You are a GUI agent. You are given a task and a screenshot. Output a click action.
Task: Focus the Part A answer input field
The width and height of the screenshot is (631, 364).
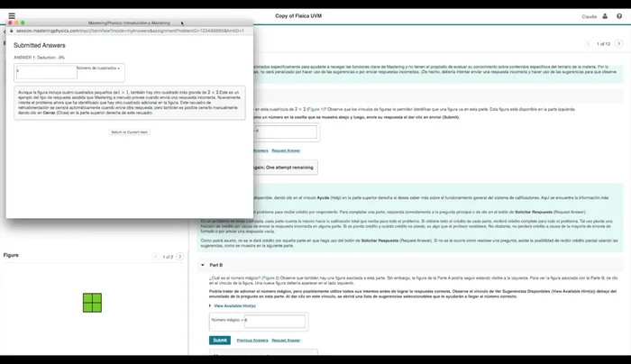286,132
